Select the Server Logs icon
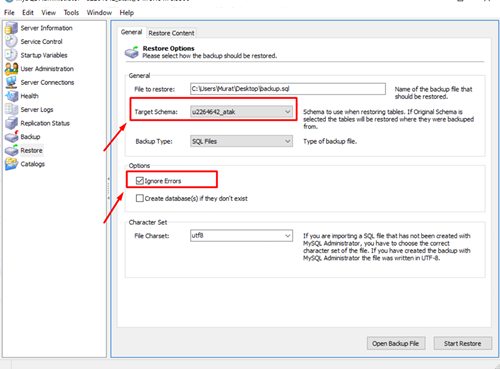Viewport: 500px width, 369px height. [x=11, y=109]
